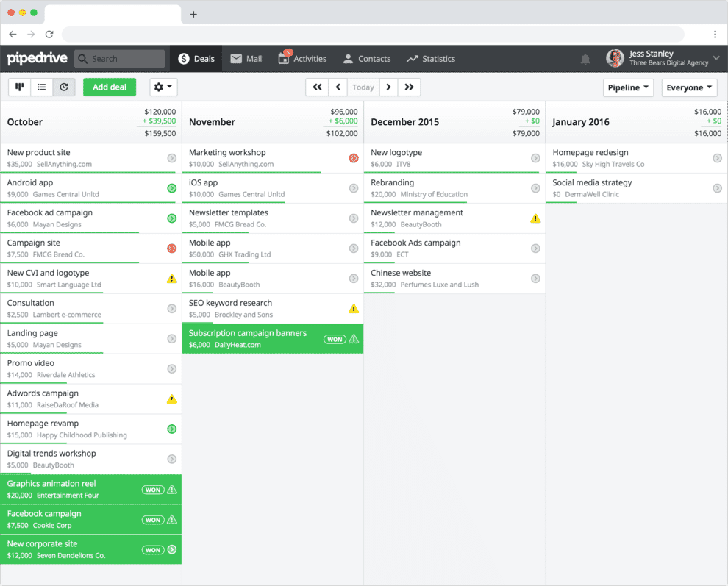
Task: Open the Newsletter templates deal
Action: point(273,218)
